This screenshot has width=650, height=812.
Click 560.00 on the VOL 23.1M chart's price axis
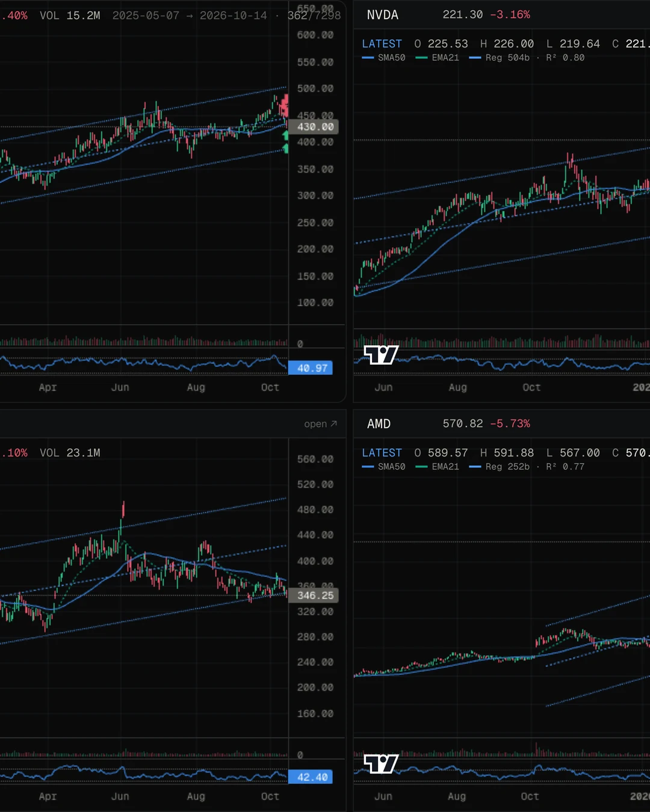(x=315, y=460)
